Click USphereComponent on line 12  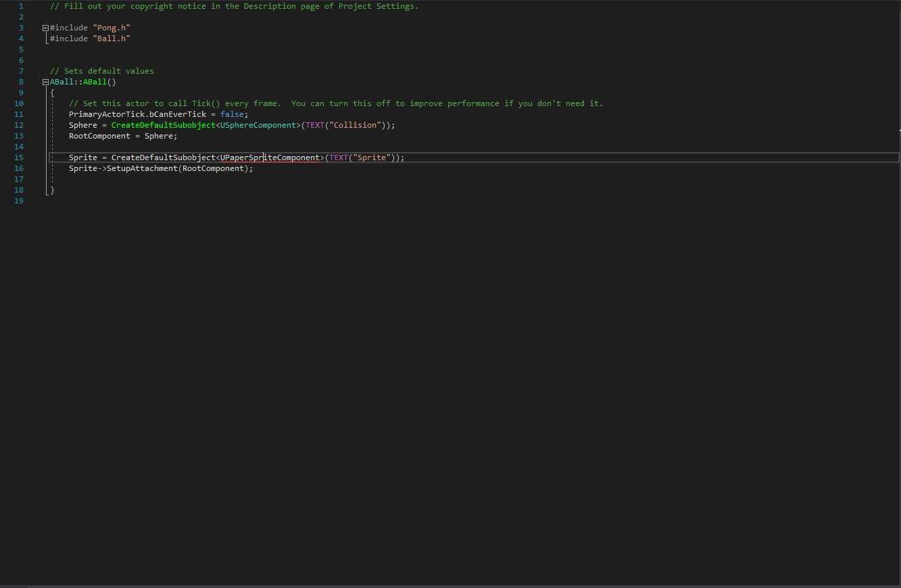(258, 125)
